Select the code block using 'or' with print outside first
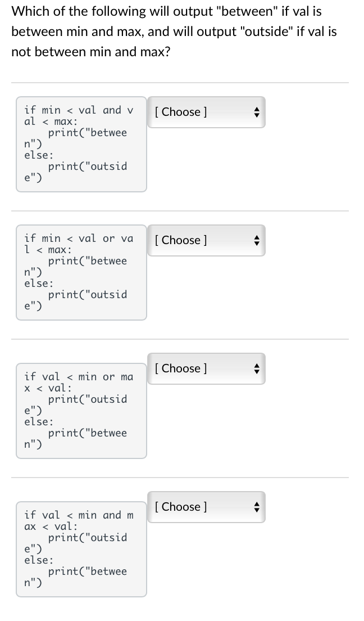 81,272
